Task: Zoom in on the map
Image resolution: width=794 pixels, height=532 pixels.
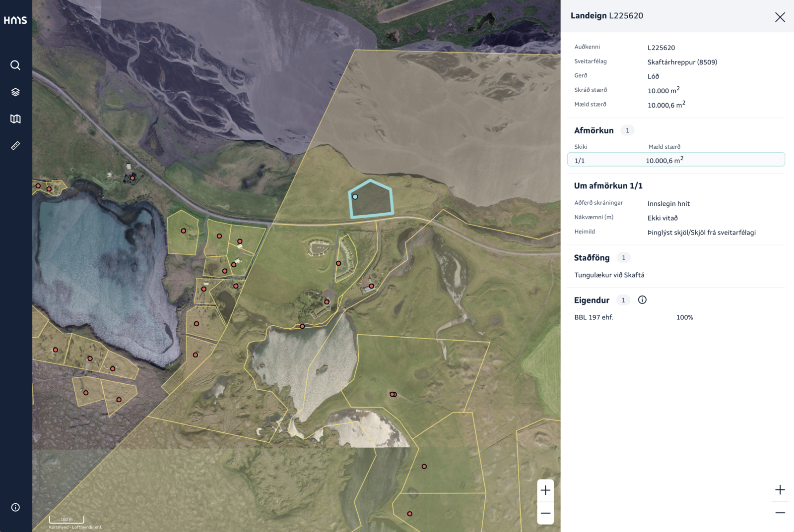Action: [x=545, y=490]
